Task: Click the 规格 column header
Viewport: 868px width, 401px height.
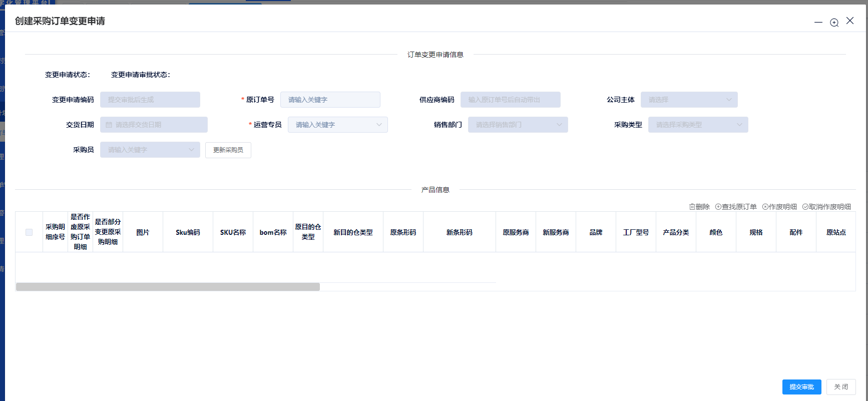Action: [x=756, y=232]
